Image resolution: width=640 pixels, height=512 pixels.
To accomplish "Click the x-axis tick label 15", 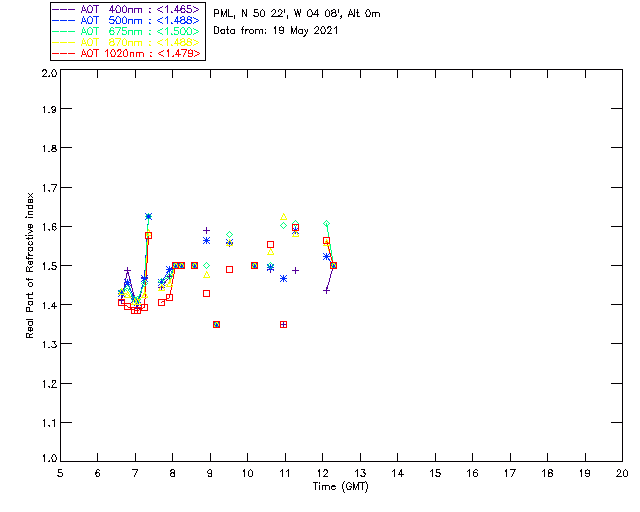I will tap(435, 473).
